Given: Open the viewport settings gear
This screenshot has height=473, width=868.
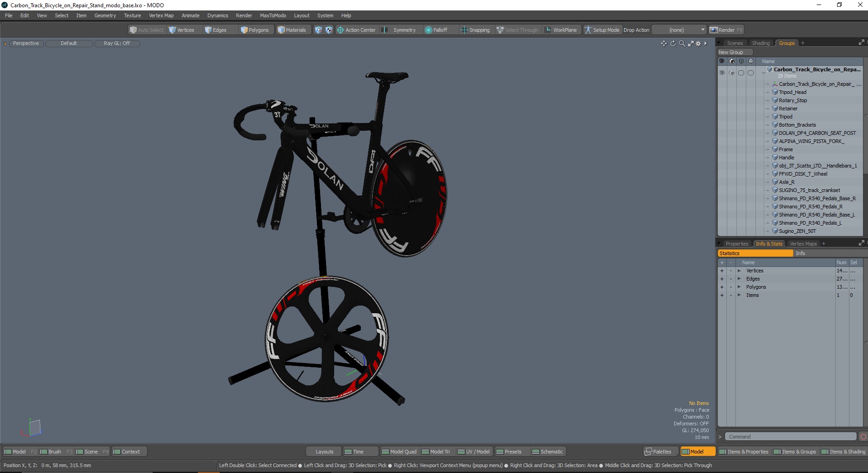Looking at the screenshot, I should (x=698, y=44).
